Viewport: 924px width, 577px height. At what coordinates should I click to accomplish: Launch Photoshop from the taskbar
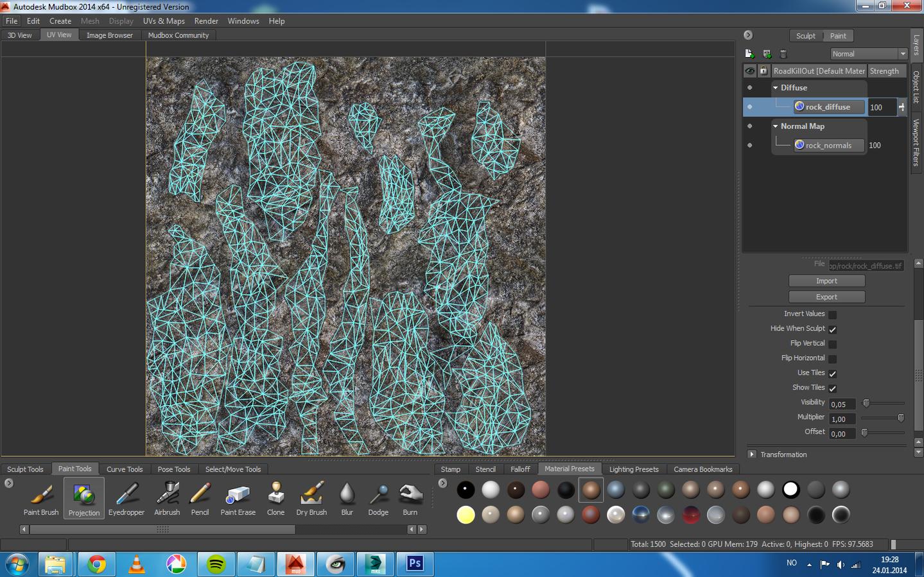pyautogui.click(x=414, y=564)
